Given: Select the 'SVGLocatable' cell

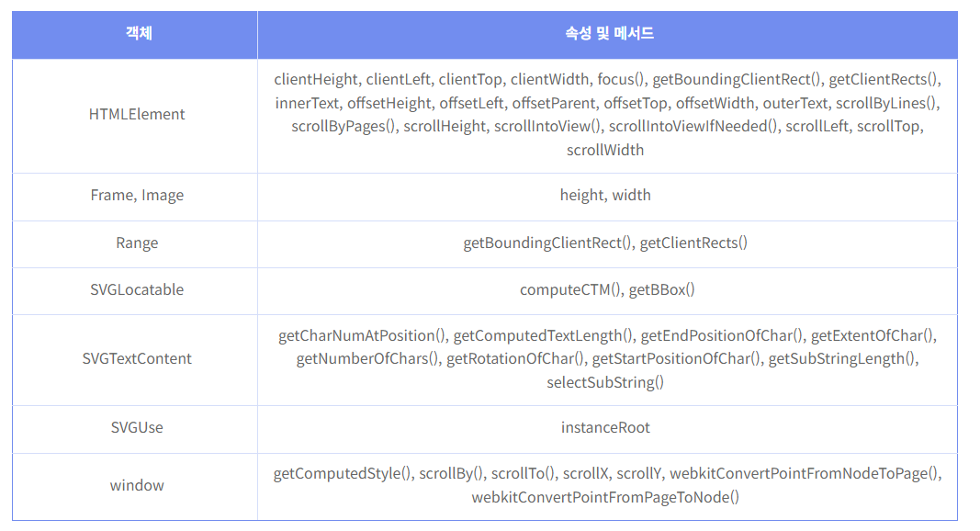Looking at the screenshot, I should pos(135,291).
